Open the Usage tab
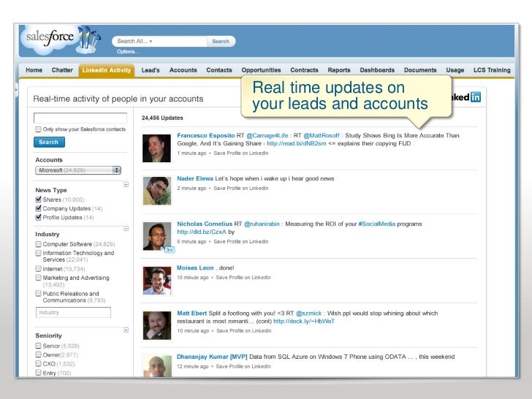The width and height of the screenshot is (532, 399). [x=455, y=70]
